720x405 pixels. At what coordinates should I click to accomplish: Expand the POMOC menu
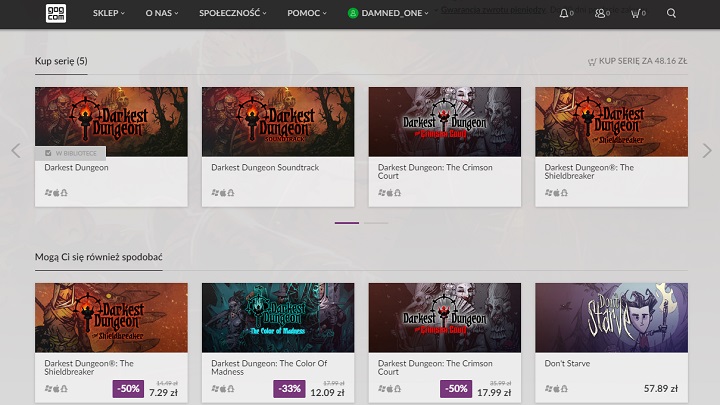[307, 13]
